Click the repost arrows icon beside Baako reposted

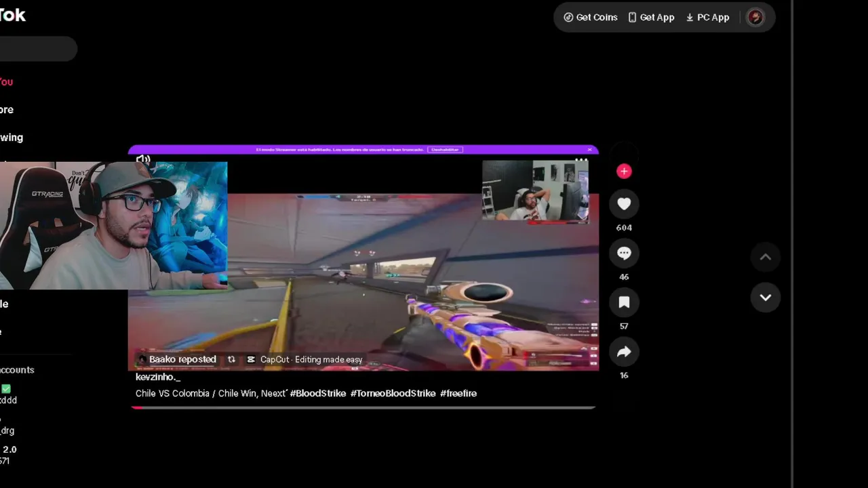pos(231,360)
